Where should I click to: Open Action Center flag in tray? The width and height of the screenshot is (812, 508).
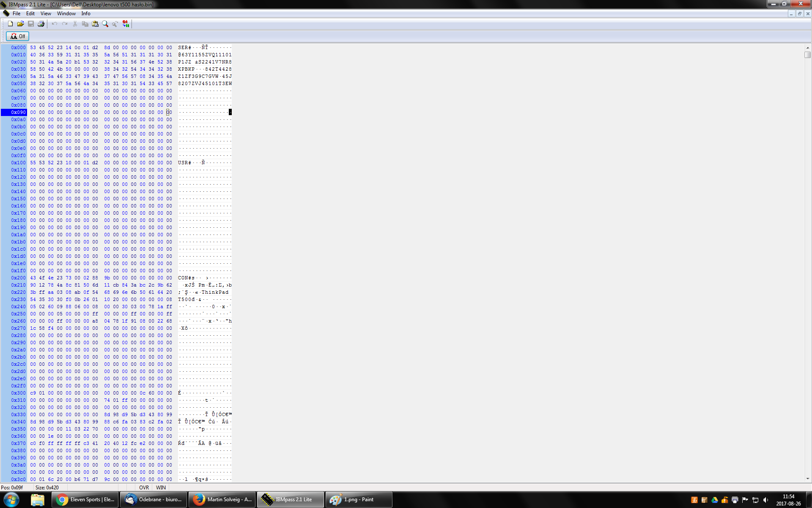pyautogui.click(x=745, y=500)
